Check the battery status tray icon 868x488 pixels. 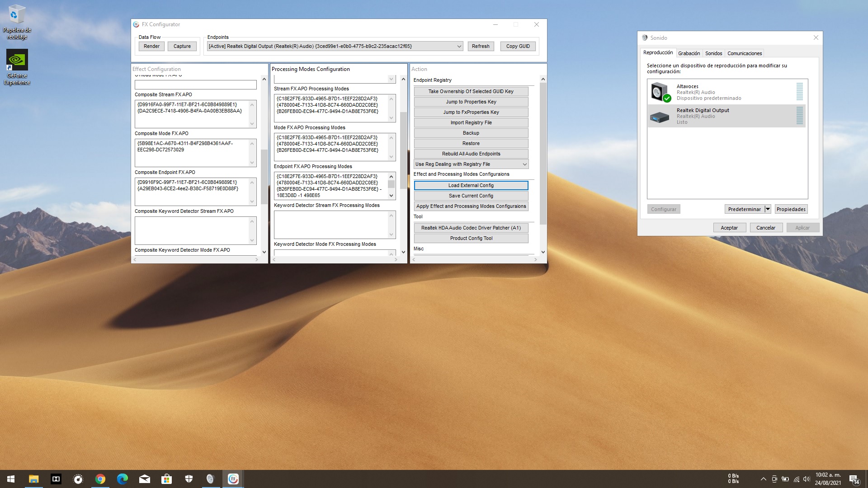click(x=785, y=479)
